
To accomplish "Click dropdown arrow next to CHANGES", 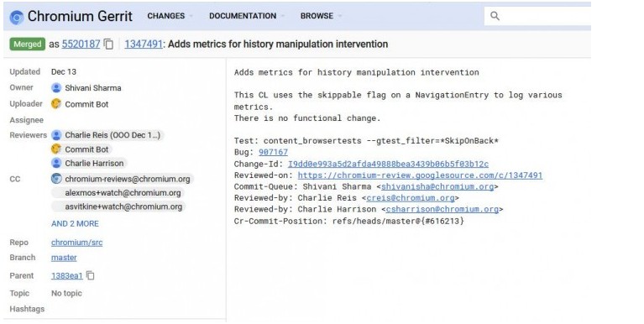I will pyautogui.click(x=191, y=17).
